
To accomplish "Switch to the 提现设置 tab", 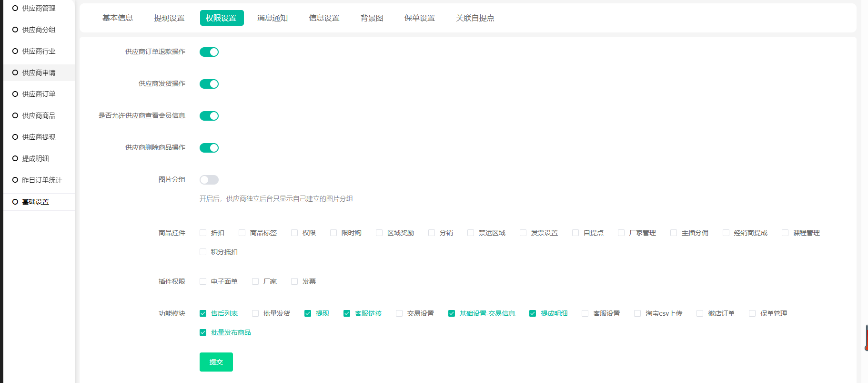I will [x=169, y=18].
